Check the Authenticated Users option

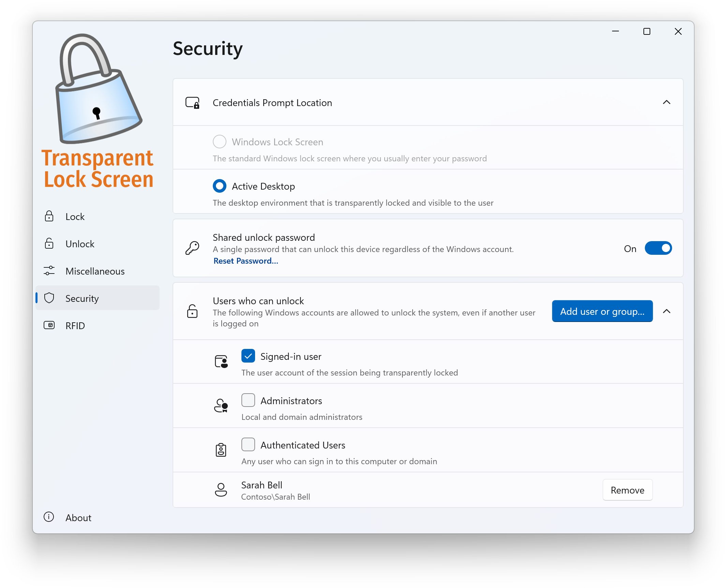(248, 444)
